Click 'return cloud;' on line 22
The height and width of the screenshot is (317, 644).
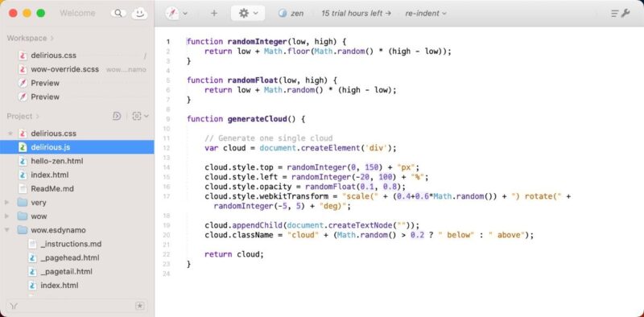pyautogui.click(x=234, y=254)
